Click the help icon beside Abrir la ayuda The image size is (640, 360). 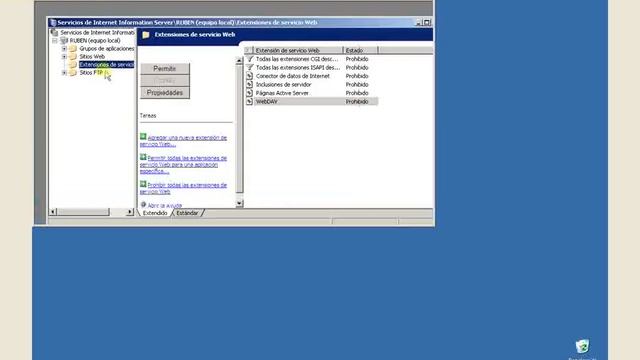tap(143, 204)
